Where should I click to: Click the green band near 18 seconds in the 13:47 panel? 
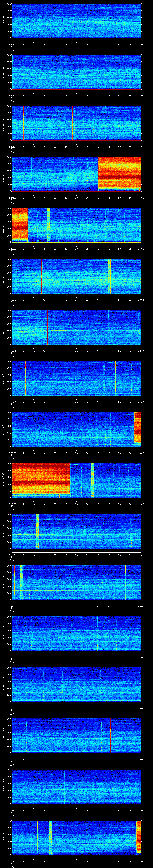click(x=51, y=838)
